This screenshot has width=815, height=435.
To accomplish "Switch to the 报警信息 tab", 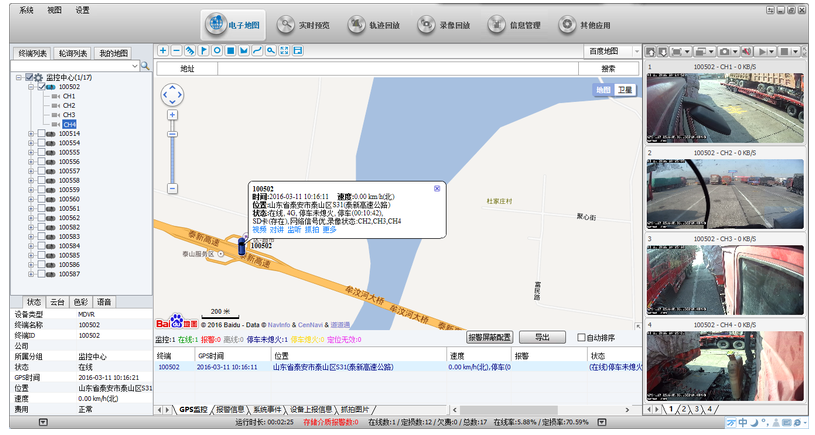I will tap(232, 410).
